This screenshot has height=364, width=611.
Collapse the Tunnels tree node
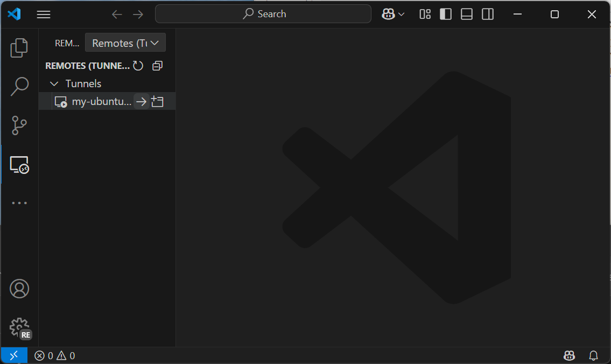point(54,84)
